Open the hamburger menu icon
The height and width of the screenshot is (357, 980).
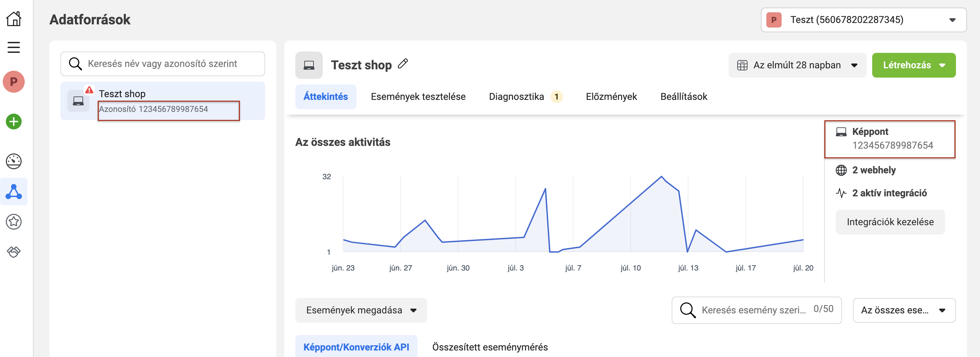14,47
